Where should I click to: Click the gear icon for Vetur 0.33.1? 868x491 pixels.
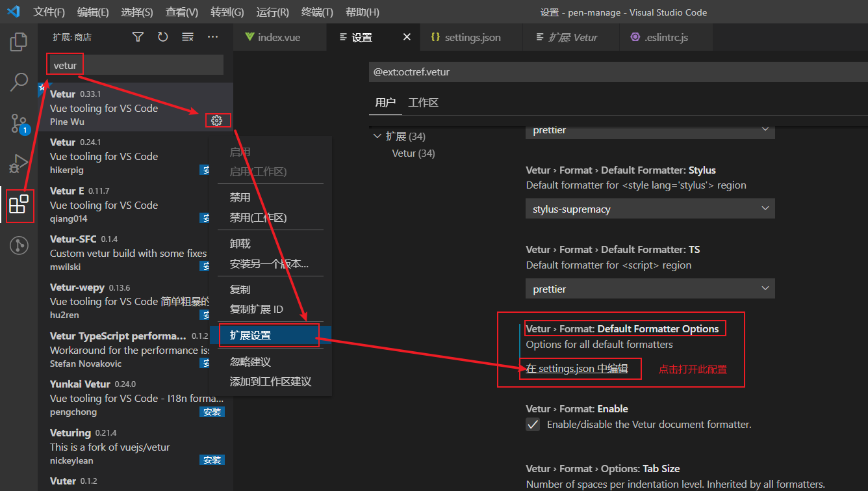(x=217, y=120)
